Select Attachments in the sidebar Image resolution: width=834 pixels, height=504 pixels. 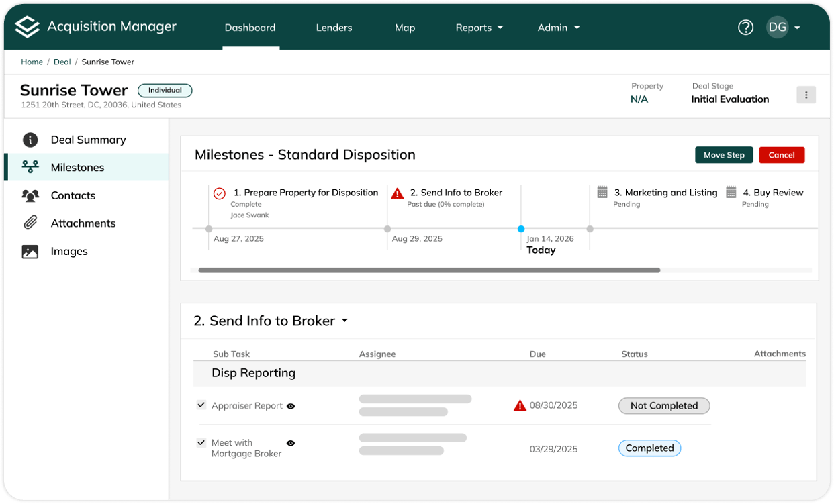pos(87,223)
